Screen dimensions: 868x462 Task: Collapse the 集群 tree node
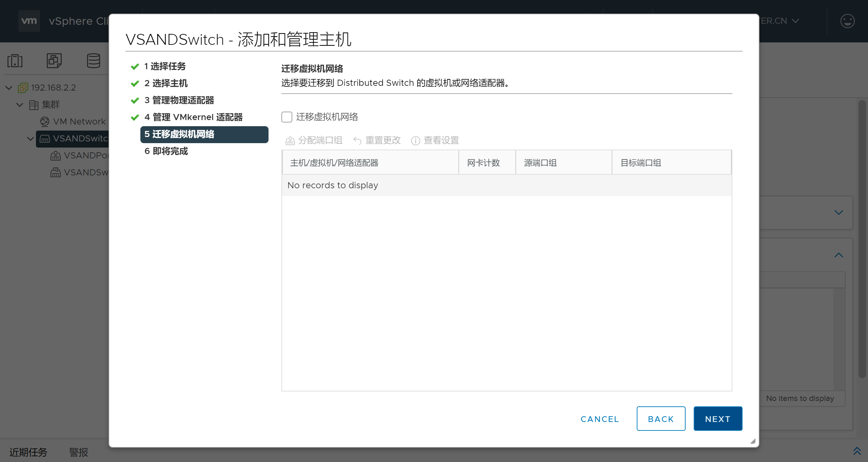point(20,105)
